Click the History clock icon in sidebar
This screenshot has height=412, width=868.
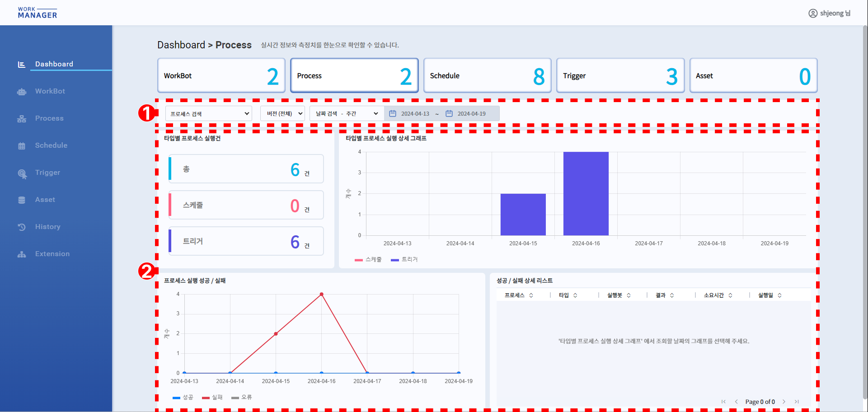point(22,227)
